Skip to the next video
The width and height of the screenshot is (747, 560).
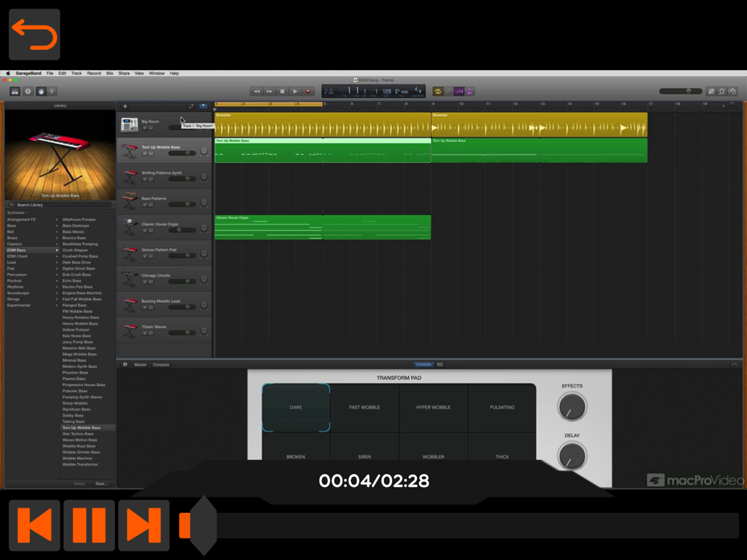point(144,525)
